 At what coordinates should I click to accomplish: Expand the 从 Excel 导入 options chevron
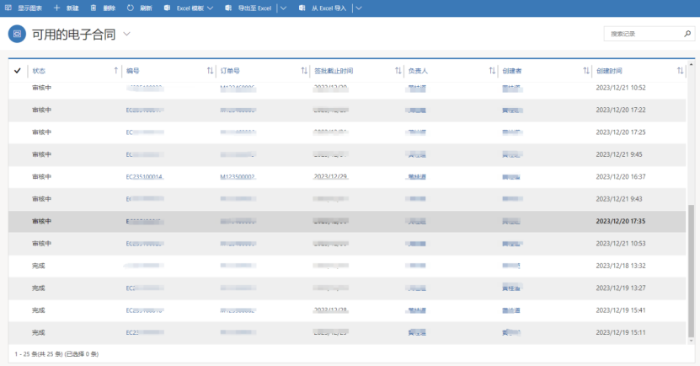point(358,8)
